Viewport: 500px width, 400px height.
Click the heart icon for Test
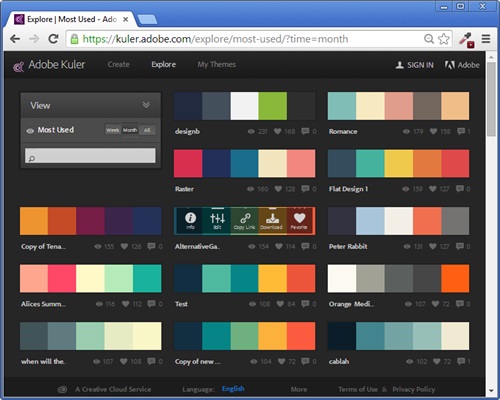pos(280,304)
